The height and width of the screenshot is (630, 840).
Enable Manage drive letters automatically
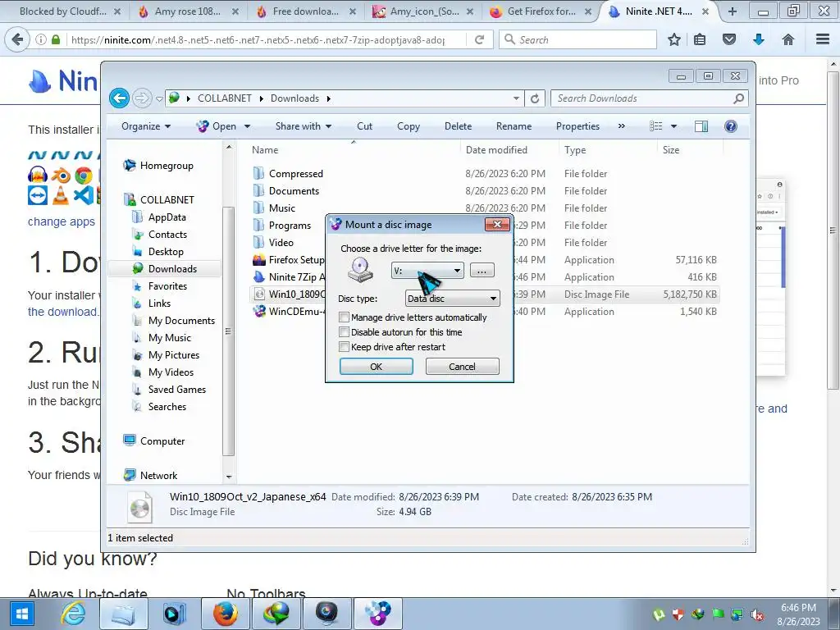(345, 317)
